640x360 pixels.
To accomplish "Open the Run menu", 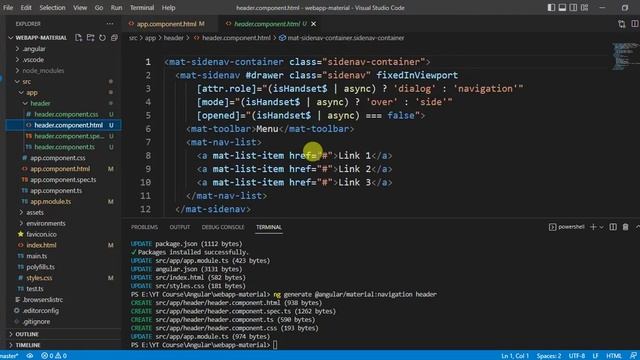I will coord(116,7).
